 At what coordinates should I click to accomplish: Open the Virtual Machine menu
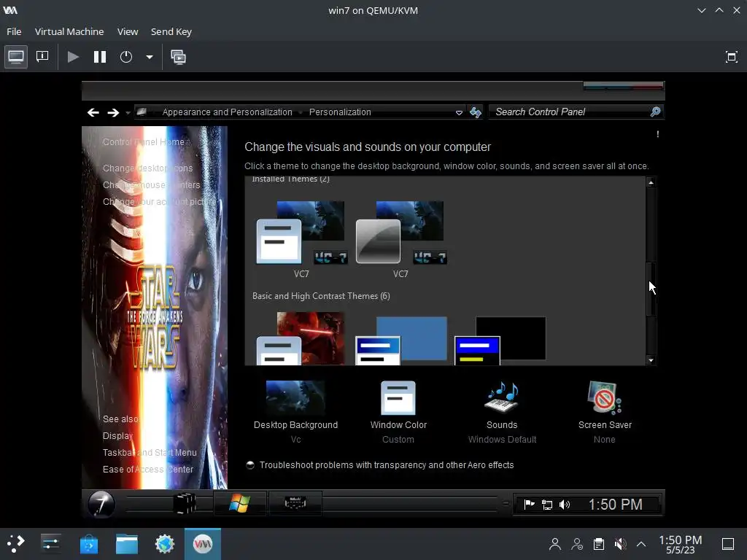(69, 31)
